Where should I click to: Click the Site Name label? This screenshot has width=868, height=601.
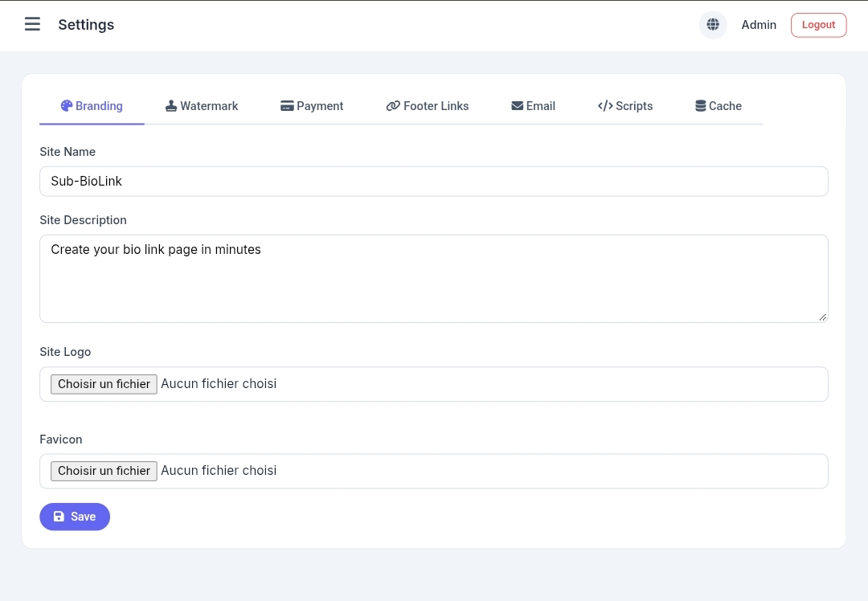pos(68,152)
